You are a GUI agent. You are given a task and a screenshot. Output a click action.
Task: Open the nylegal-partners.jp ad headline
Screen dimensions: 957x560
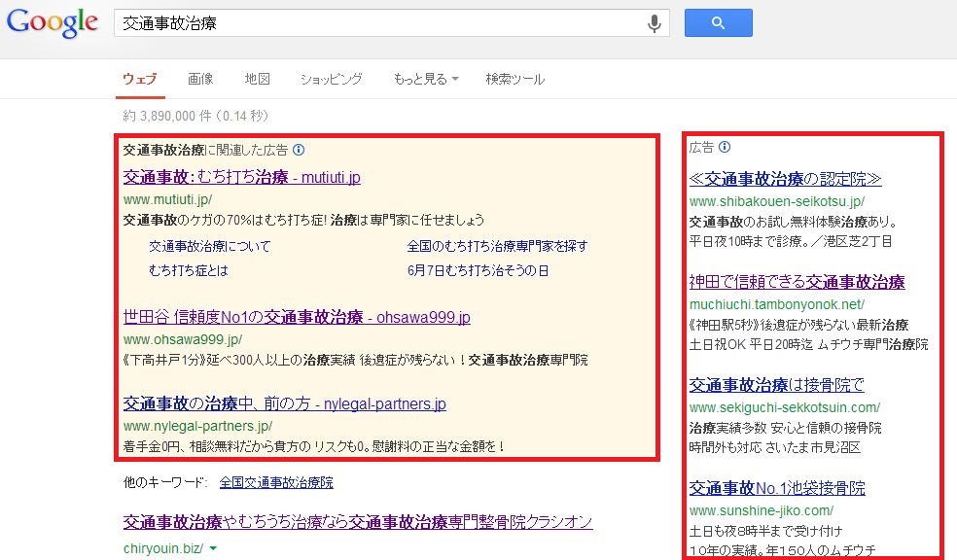pos(284,403)
